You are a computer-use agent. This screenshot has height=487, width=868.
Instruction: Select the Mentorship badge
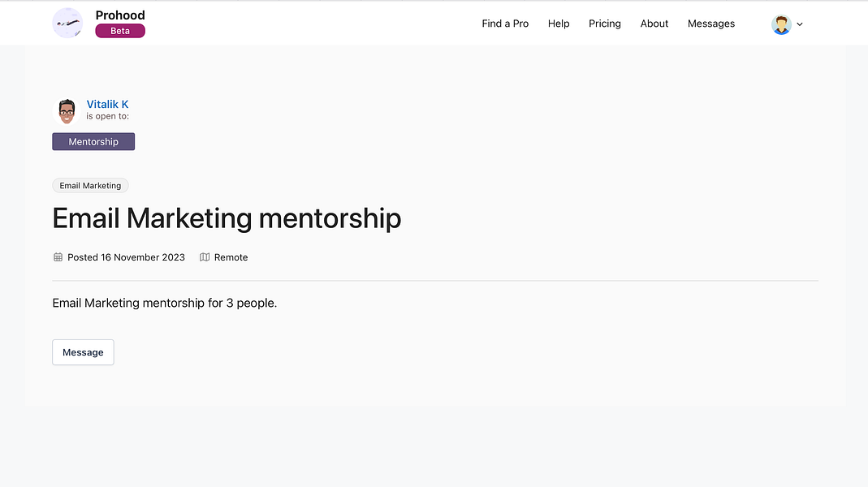point(93,142)
